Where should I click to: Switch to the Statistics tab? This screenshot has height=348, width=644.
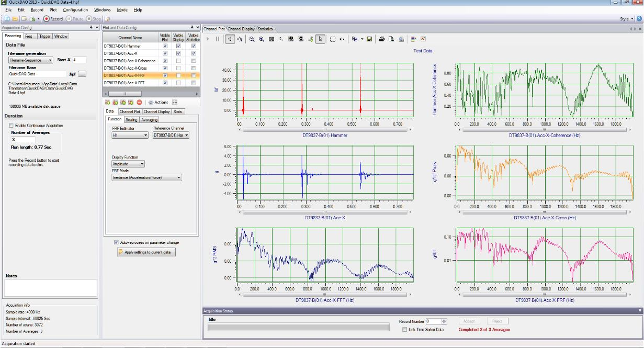(265, 29)
